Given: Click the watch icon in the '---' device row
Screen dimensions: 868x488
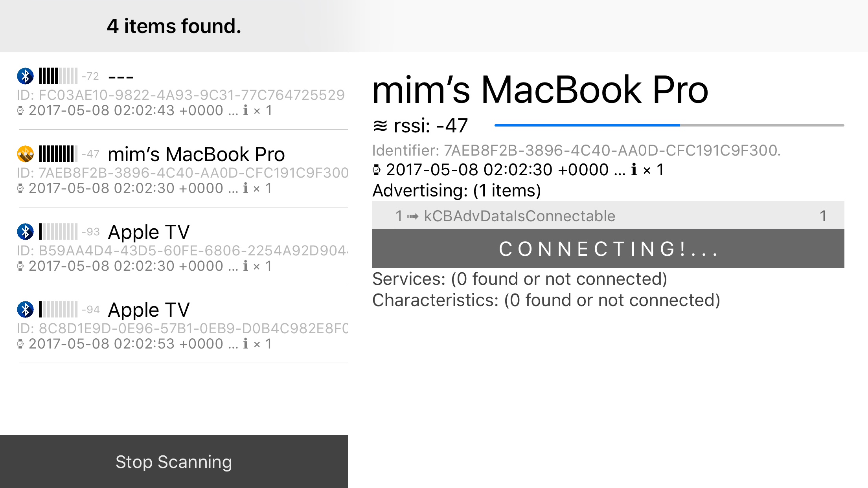Looking at the screenshot, I should 21,111.
